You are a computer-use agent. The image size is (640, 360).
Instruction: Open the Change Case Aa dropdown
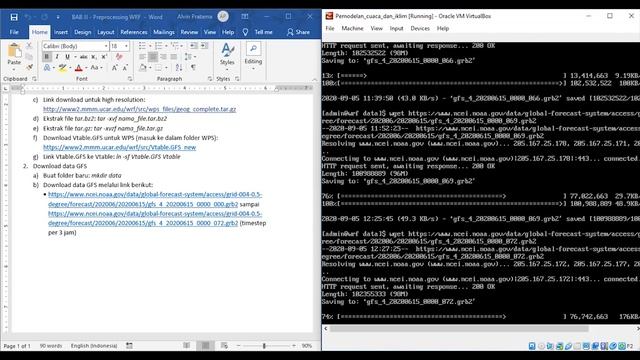click(96, 68)
